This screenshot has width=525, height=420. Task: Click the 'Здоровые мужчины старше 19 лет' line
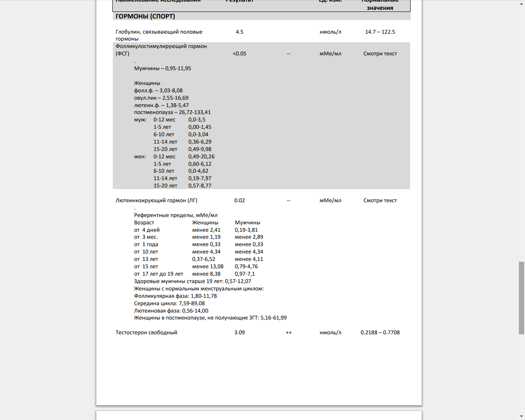coord(192,281)
